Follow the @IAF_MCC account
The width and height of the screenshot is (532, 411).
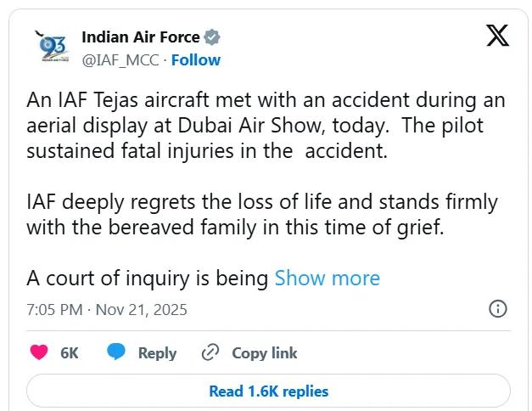[x=196, y=59]
